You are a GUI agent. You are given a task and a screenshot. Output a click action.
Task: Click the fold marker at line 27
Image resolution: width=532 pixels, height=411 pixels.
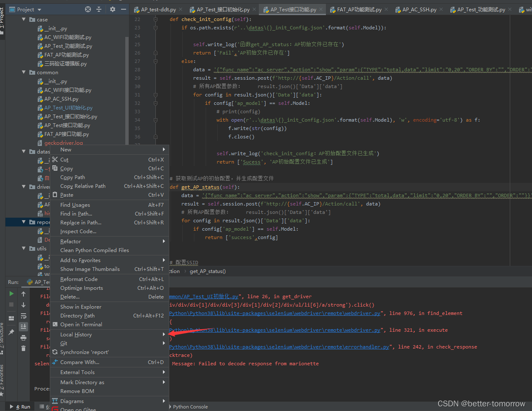coord(155,61)
